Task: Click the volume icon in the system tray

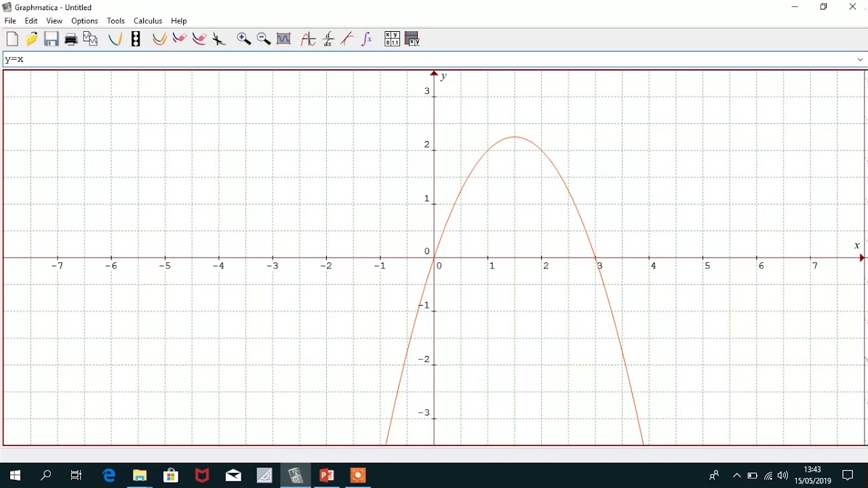Action: click(783, 475)
